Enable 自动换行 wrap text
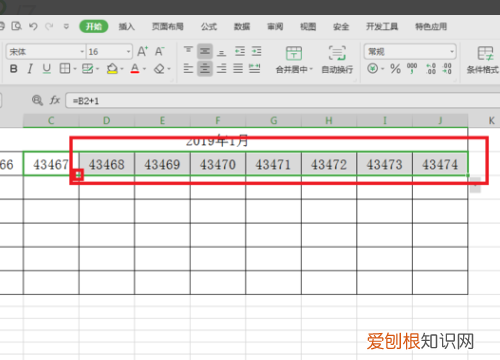The height and width of the screenshot is (360, 500). [x=337, y=60]
